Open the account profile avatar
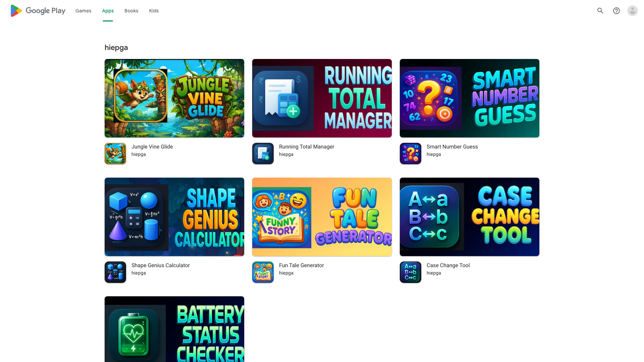This screenshot has height=362, width=644. [x=633, y=11]
